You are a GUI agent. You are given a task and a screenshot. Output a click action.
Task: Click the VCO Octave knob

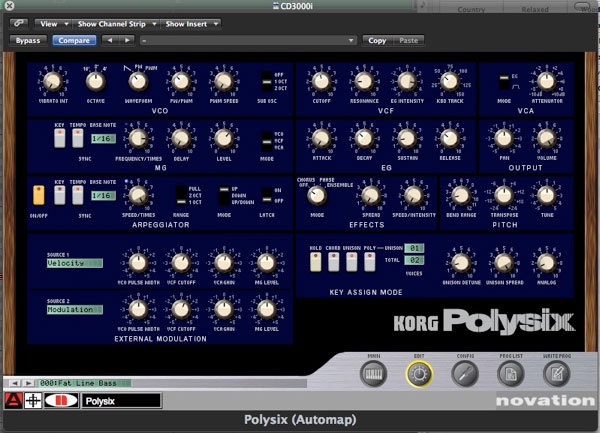tap(96, 81)
